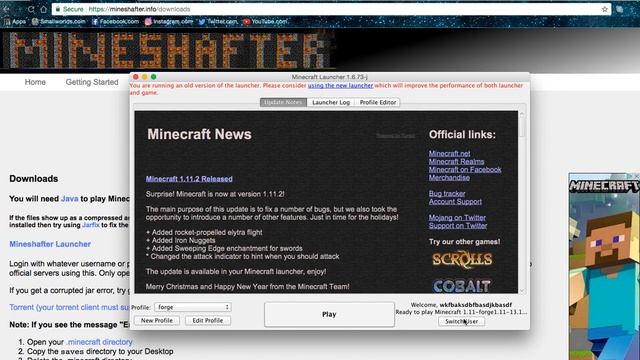Click the Minecraft advertisement banner
This screenshot has height=360, width=640.
[604, 266]
